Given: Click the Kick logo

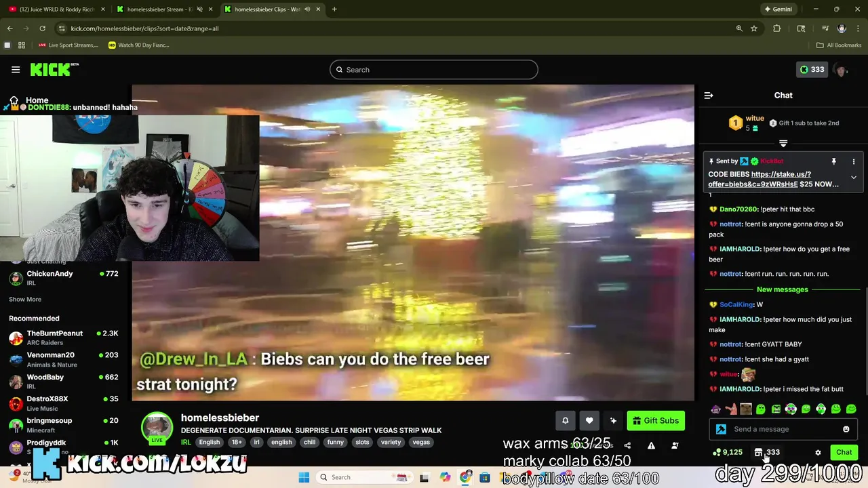Looking at the screenshot, I should tap(54, 70).
